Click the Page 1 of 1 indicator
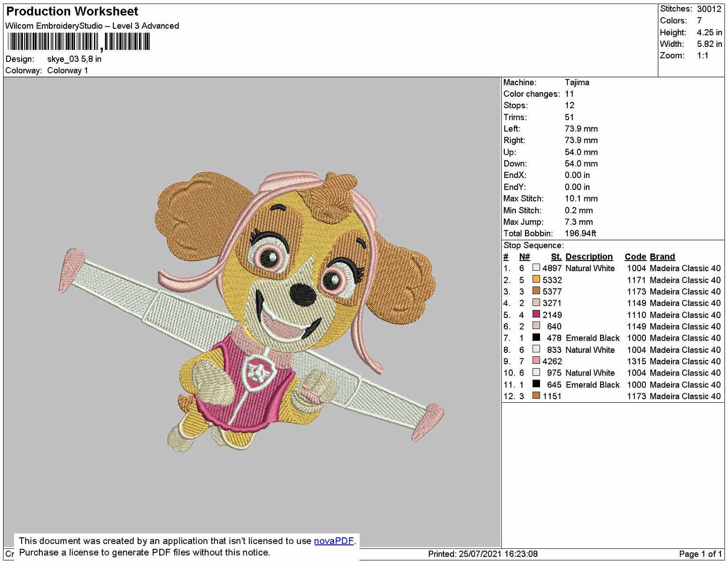Screen dimensions: 728x563 click(700, 554)
